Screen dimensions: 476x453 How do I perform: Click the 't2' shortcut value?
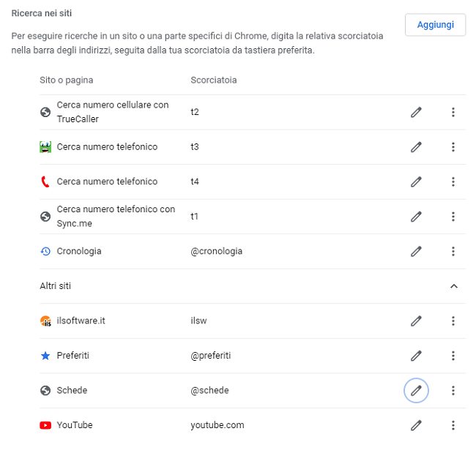195,112
